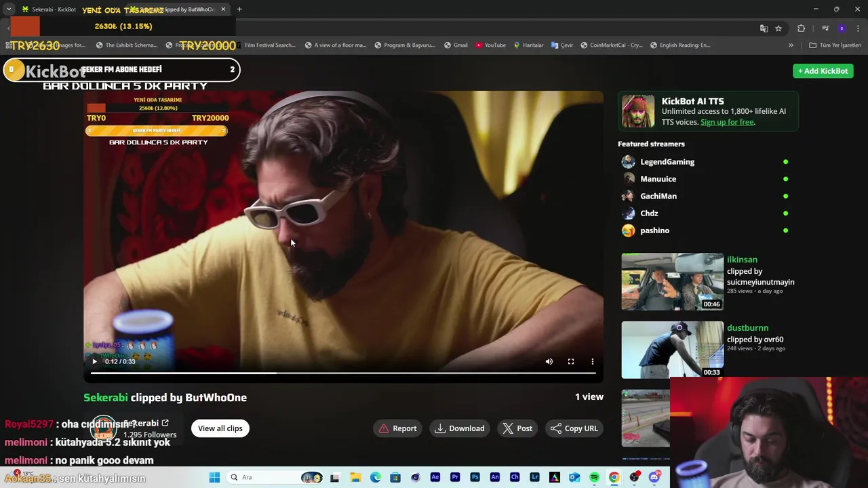868x488 pixels.
Task: Open English Reading bookmark
Action: click(680, 45)
